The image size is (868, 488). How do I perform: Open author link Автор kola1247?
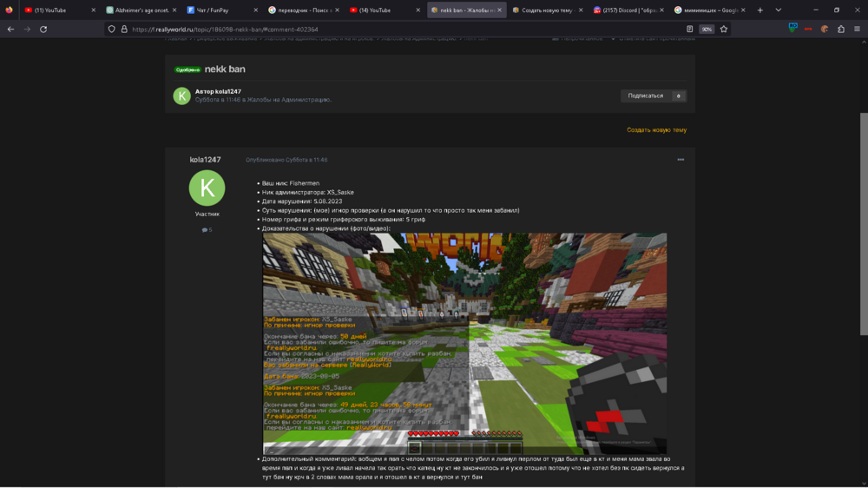coord(218,91)
